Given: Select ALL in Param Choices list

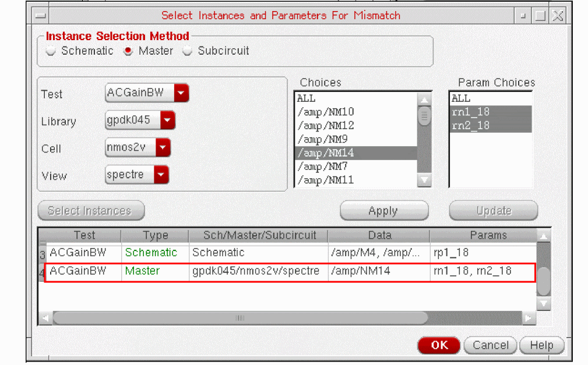Looking at the screenshot, I should pyautogui.click(x=491, y=98).
